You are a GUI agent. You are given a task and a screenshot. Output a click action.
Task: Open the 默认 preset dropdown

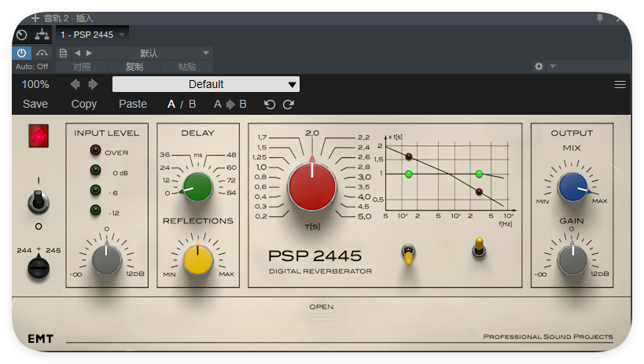[154, 53]
